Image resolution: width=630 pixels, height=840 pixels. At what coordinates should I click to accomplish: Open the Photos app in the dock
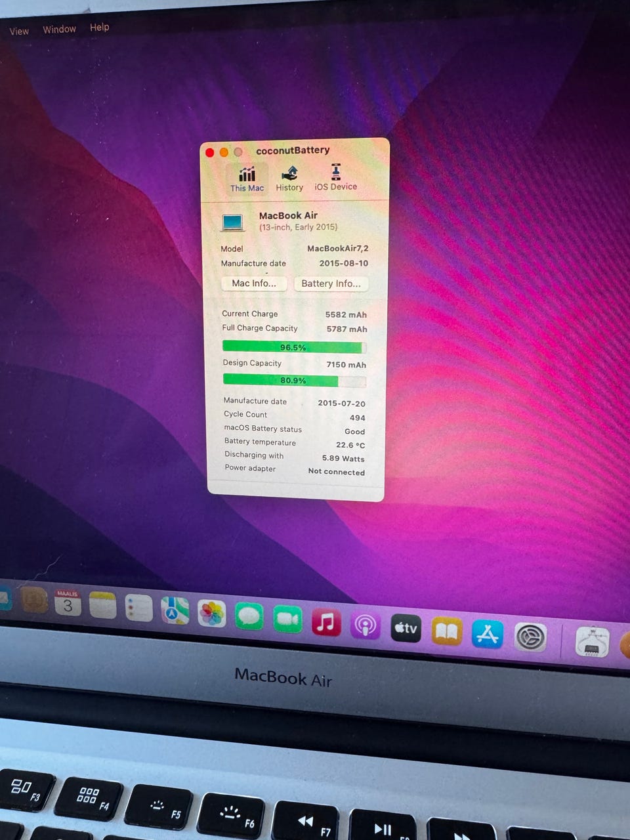point(211,614)
